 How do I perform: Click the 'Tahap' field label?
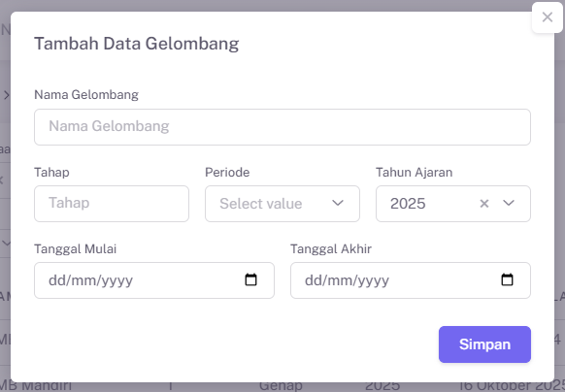51,172
